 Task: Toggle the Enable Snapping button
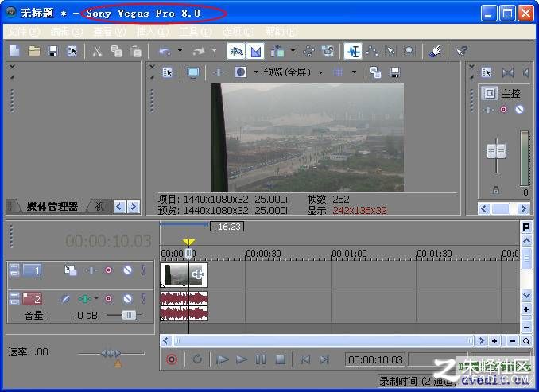coord(236,51)
